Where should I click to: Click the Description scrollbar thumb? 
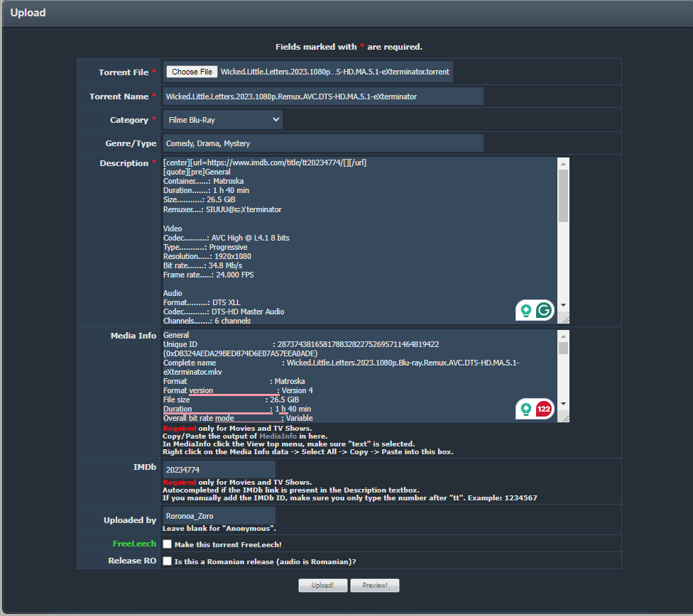563,195
